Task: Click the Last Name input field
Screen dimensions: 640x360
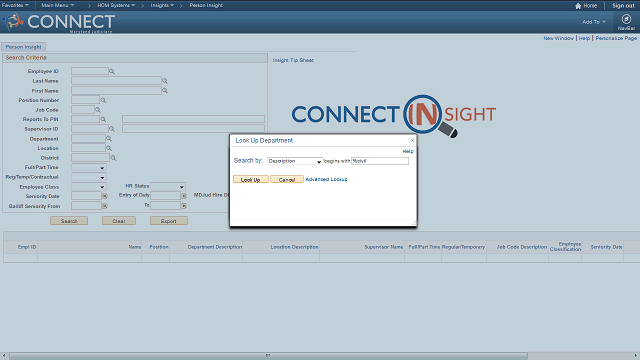Action: point(116,81)
